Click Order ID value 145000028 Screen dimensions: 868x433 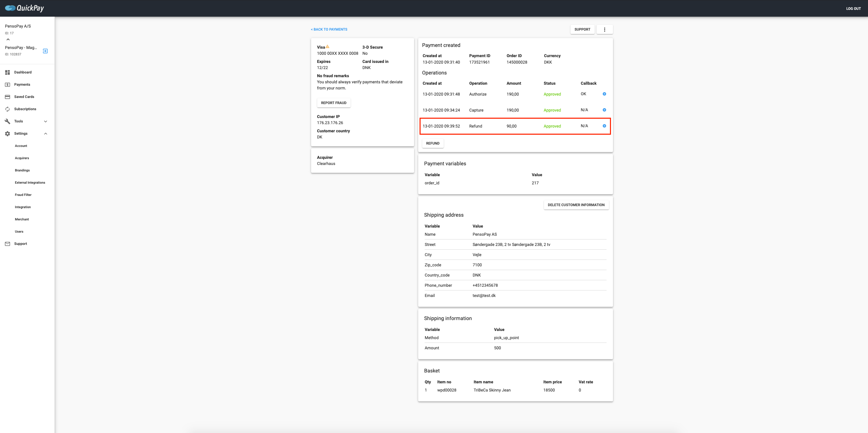click(517, 62)
